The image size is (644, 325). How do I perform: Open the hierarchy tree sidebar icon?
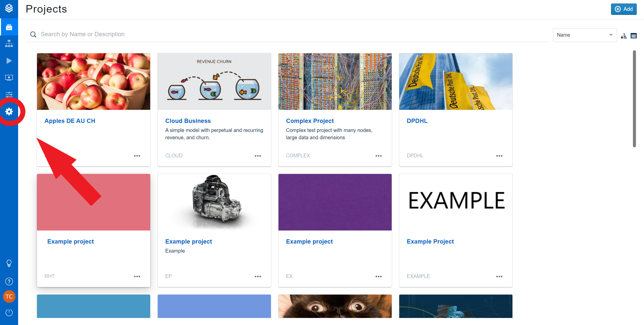9,44
